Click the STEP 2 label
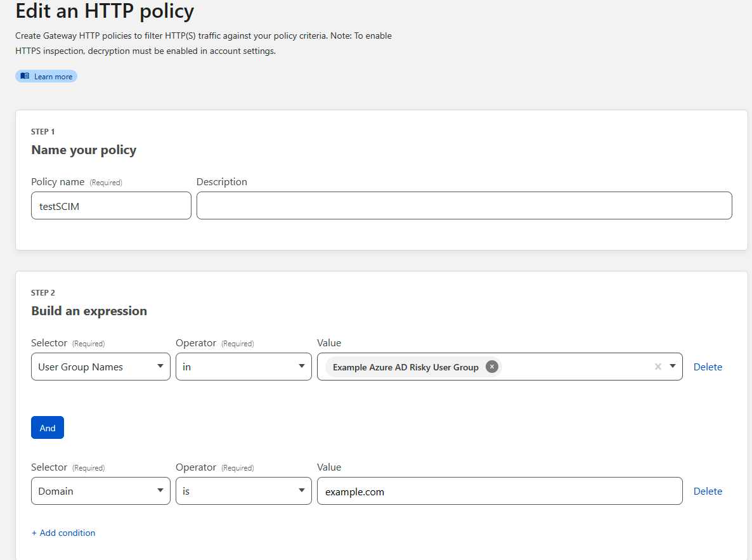Viewport: 752px width, 560px height. pos(42,293)
